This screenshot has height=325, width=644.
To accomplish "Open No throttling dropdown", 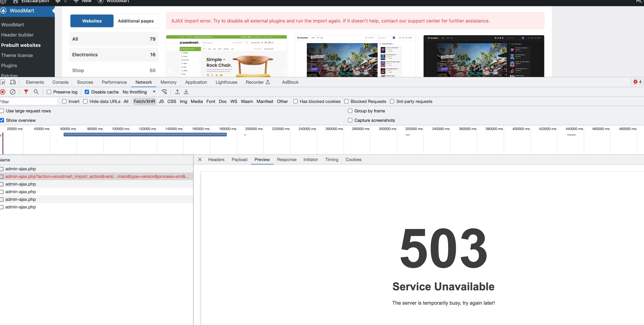I will pyautogui.click(x=139, y=92).
